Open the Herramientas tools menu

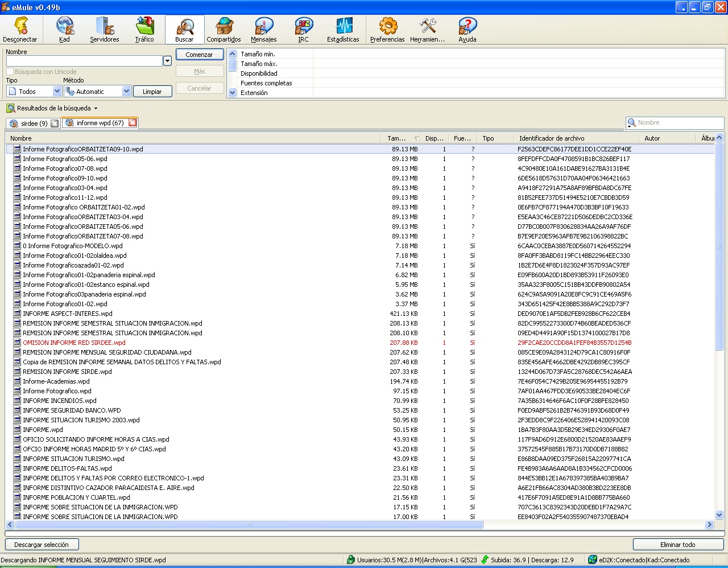[x=428, y=30]
